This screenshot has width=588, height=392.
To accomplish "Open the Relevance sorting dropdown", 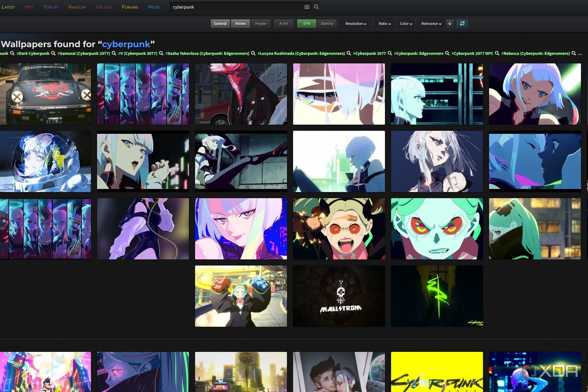I will click(x=431, y=24).
